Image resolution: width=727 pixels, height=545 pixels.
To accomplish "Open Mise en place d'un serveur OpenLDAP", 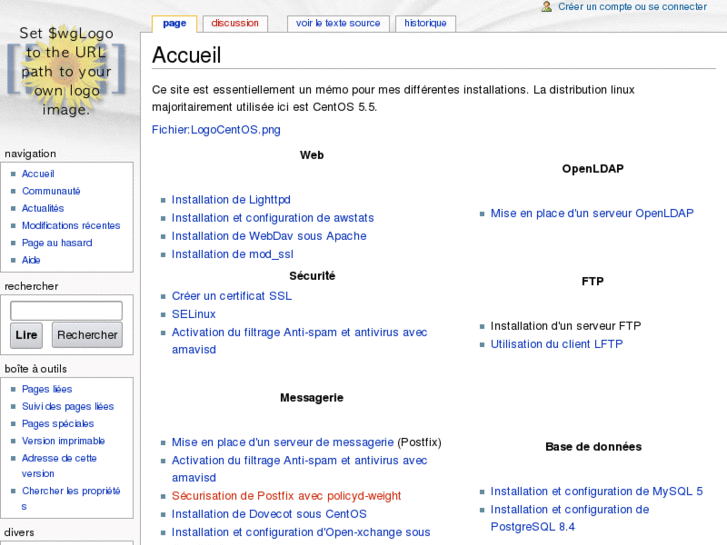I will click(x=592, y=213).
